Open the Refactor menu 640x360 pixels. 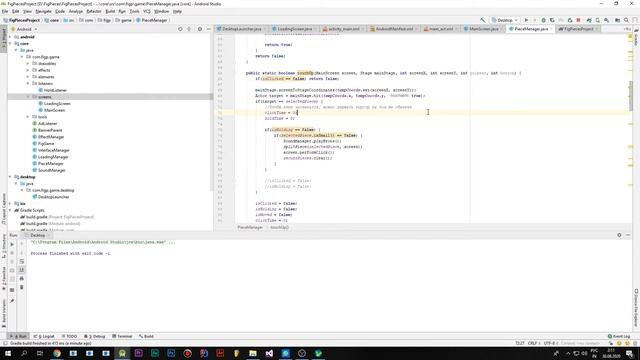point(94,11)
